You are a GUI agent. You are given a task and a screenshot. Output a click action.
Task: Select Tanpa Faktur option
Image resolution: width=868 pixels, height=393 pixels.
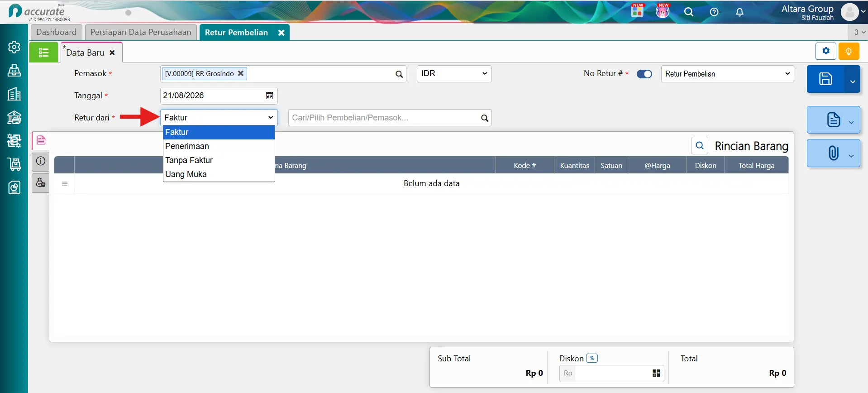[219, 160]
